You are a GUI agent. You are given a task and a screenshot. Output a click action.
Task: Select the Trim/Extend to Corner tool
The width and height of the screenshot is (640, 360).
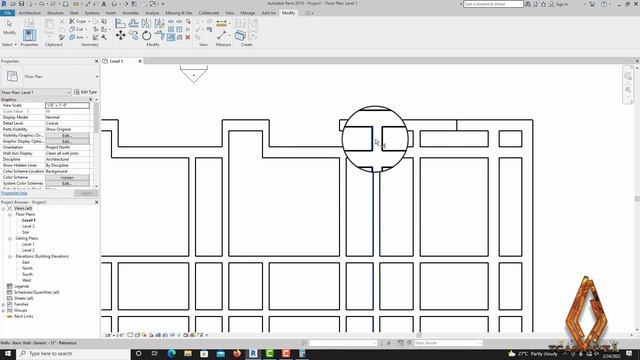click(x=160, y=36)
